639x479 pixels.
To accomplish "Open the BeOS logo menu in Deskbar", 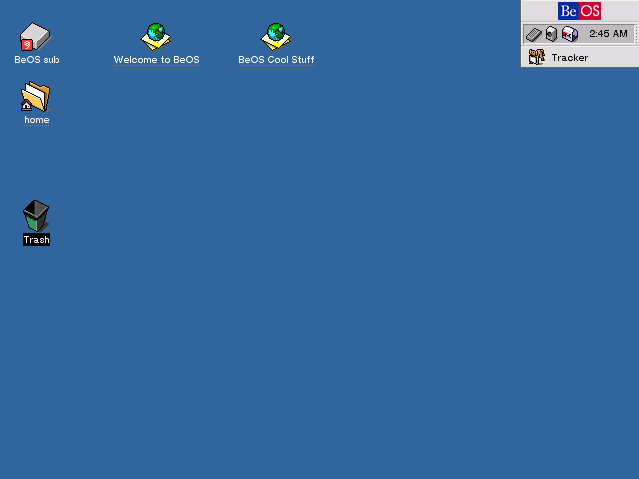I will pos(579,11).
